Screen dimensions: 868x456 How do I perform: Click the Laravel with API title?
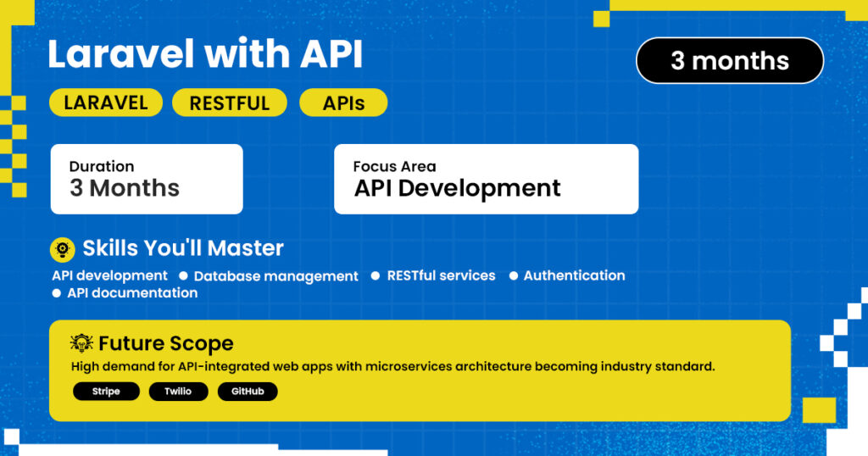(x=205, y=53)
